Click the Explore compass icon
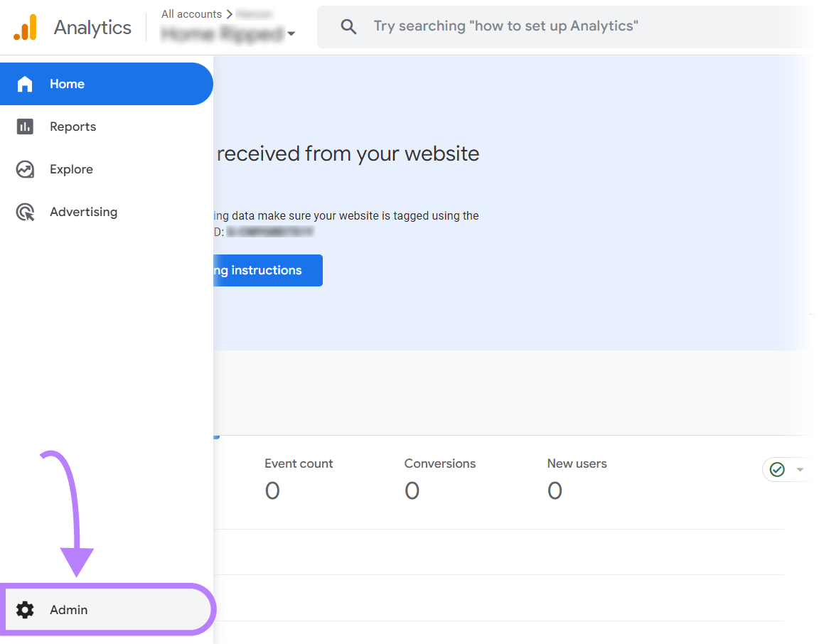The height and width of the screenshot is (644, 819). point(25,169)
